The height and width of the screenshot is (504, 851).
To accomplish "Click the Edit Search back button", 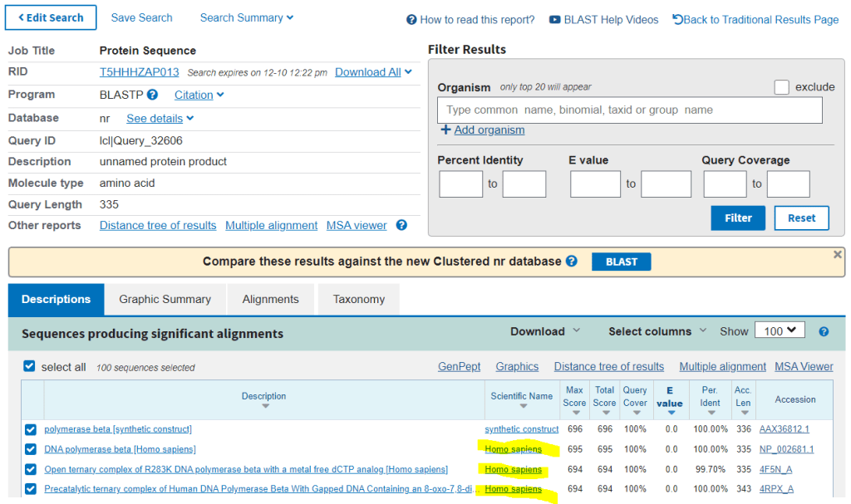I will [52, 17].
